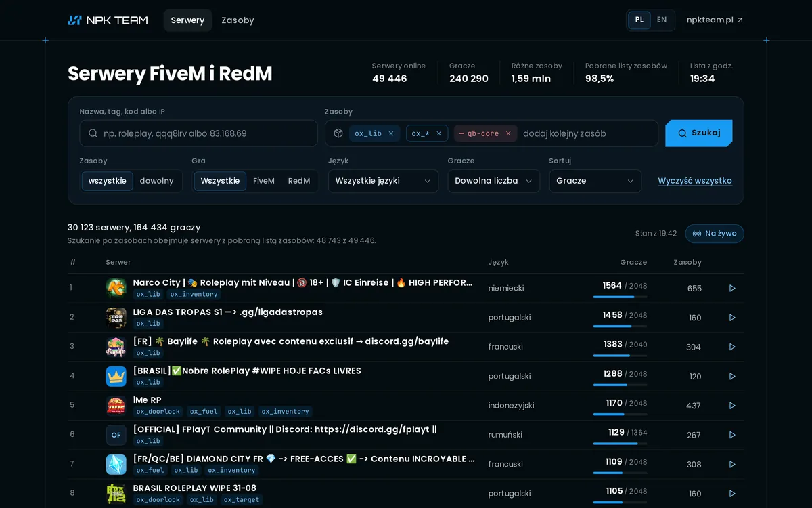Image resolution: width=812 pixels, height=508 pixels.
Task: Click the Narco City server icon
Action: click(x=116, y=288)
